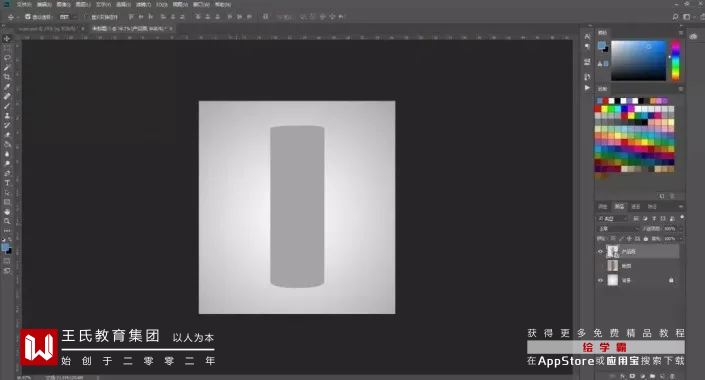The height and width of the screenshot is (380, 705).
Task: Hide the selected top layer's eye icon
Action: click(600, 252)
